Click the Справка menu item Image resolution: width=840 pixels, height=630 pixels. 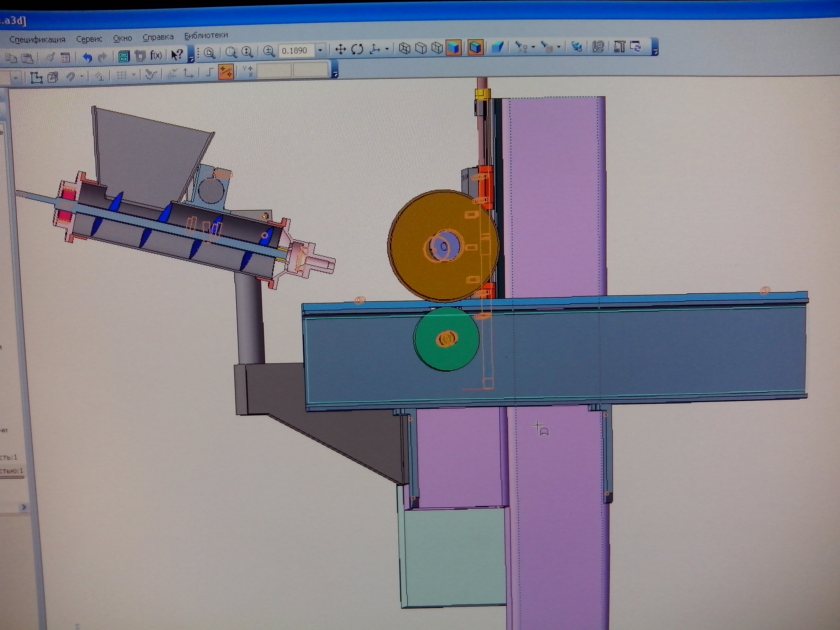(158, 37)
